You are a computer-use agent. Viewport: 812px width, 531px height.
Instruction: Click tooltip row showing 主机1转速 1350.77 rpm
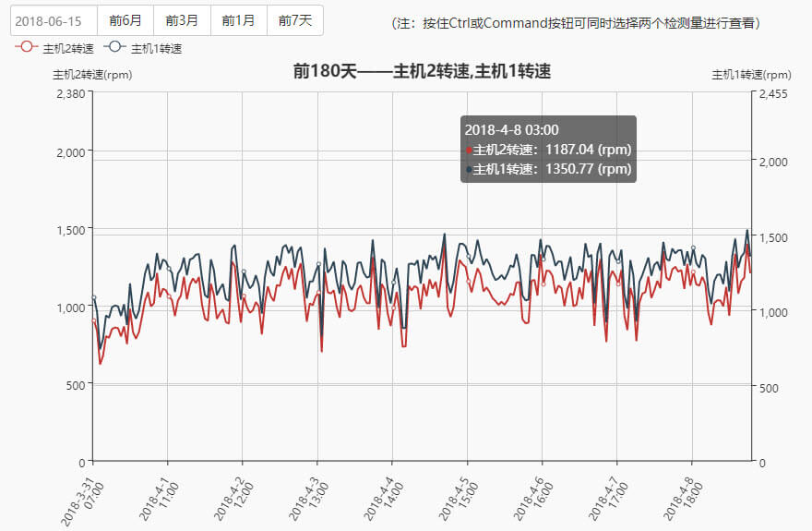click(x=548, y=169)
